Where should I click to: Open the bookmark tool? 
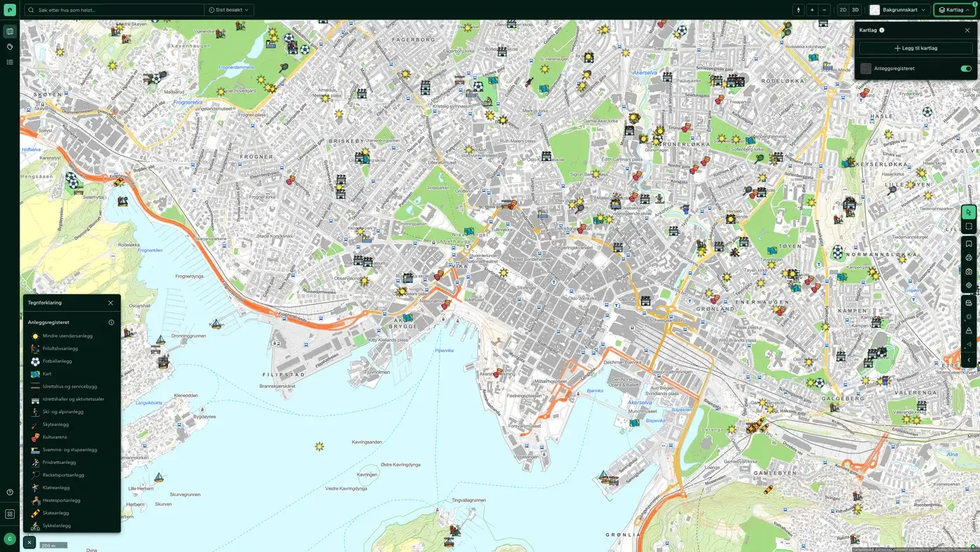click(969, 244)
